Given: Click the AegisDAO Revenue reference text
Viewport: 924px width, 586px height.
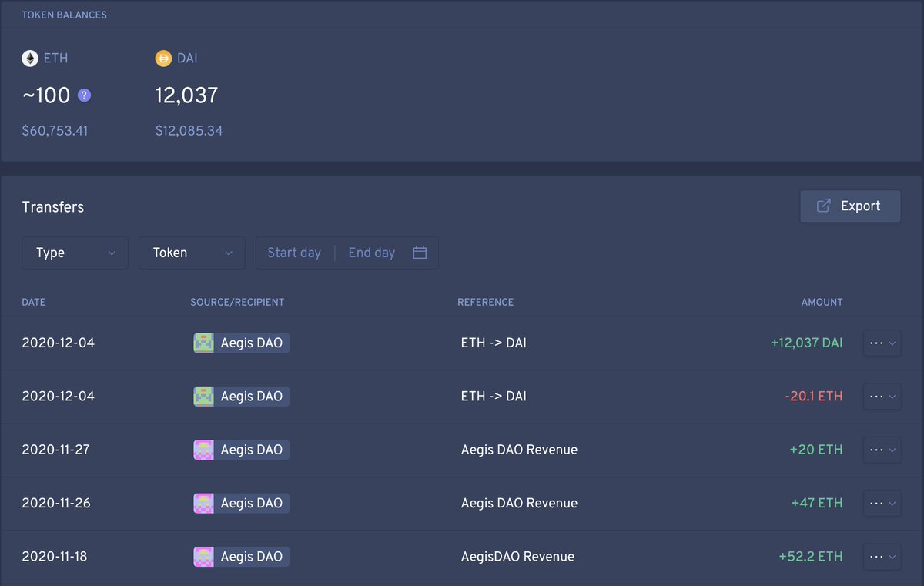Looking at the screenshot, I should point(517,556).
